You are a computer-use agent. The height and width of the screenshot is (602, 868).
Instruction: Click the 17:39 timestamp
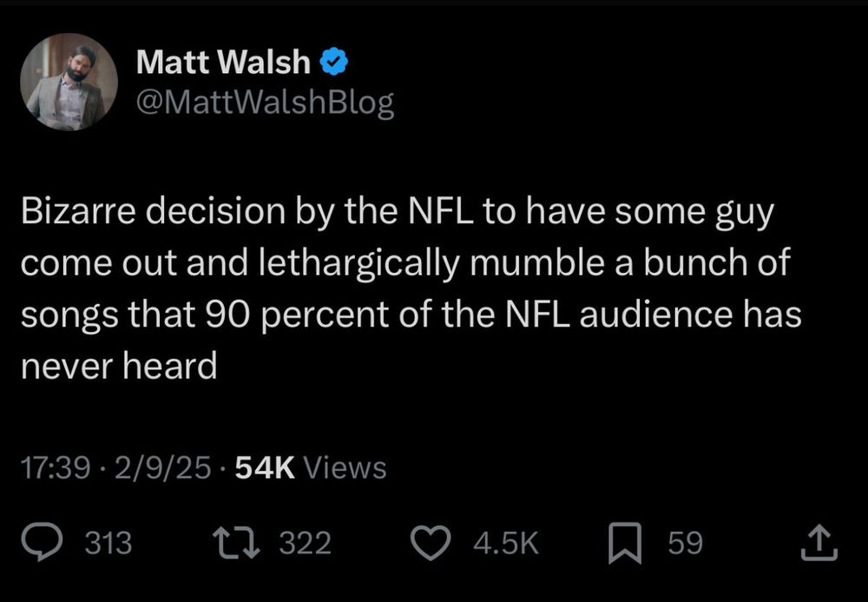pyautogui.click(x=56, y=467)
